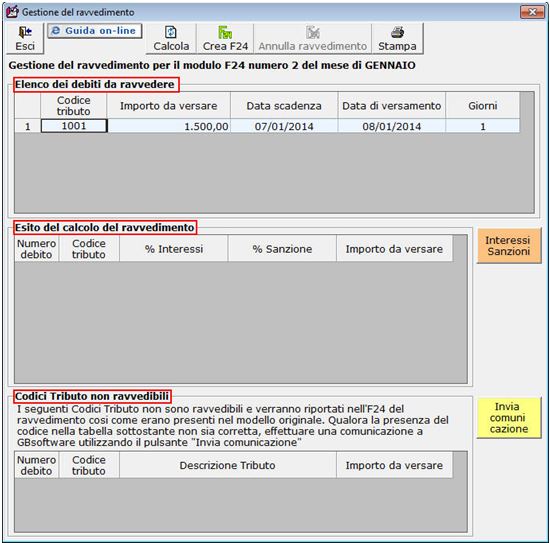Viewport: 550px width, 543px height.
Task: Click the Data di versamento 08/01/2014 cell
Action: tap(392, 126)
